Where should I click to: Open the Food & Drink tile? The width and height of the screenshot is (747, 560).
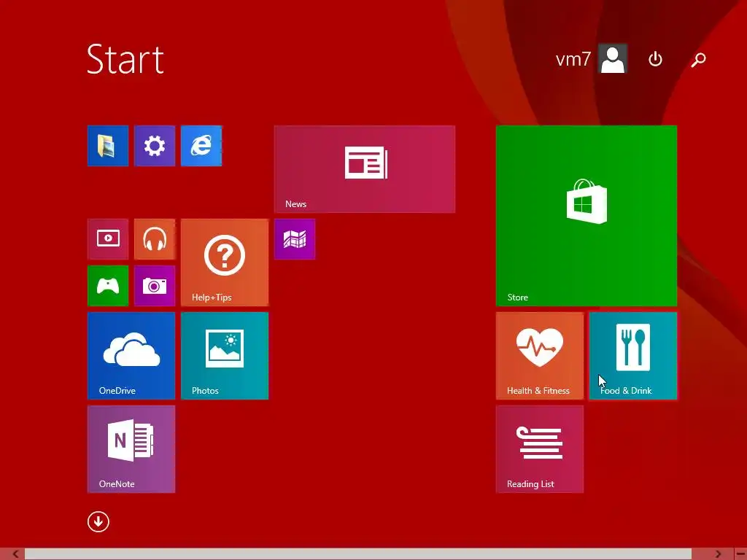(x=632, y=356)
